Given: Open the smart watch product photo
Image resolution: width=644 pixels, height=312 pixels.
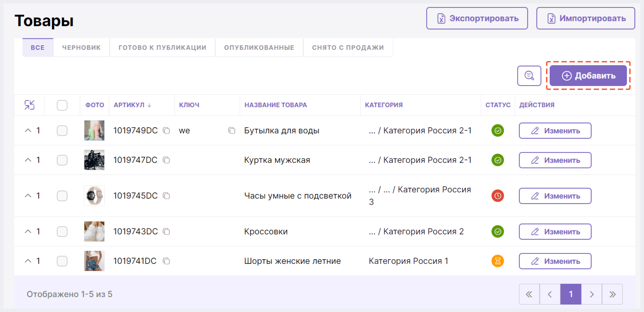Looking at the screenshot, I should click(94, 196).
